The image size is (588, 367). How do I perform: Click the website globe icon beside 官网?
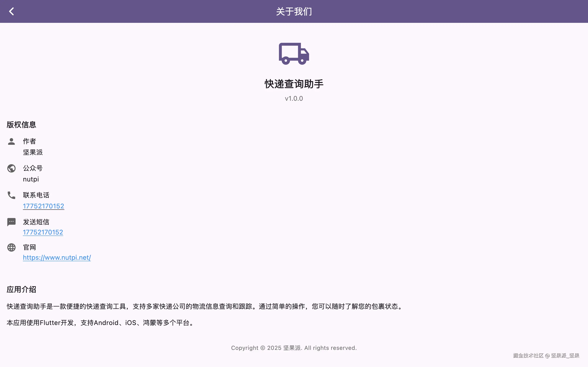point(11,247)
